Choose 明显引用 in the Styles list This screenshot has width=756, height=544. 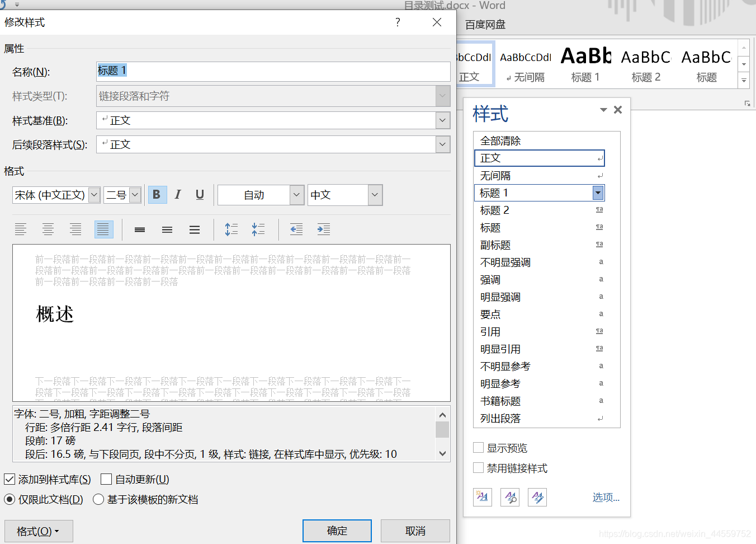pyautogui.click(x=540, y=349)
